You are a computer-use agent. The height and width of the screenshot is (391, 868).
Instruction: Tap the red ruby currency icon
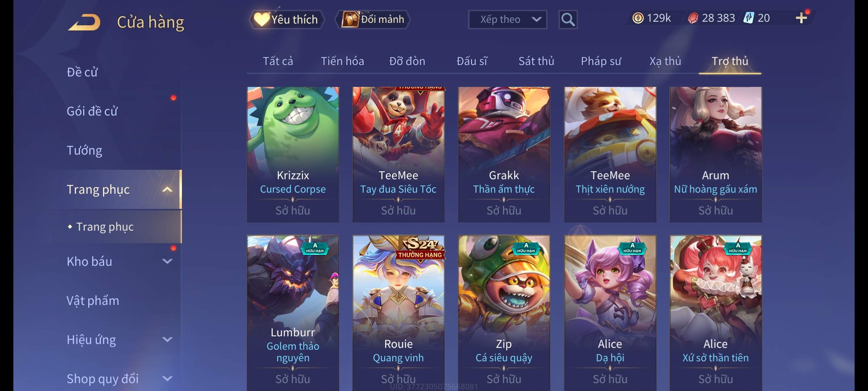click(x=693, y=18)
